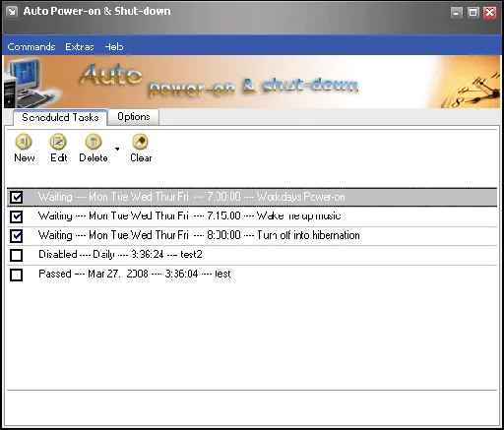The width and height of the screenshot is (504, 430).
Task: Select the 8:00:00 Turn off into hibernation row
Action: [252, 235]
